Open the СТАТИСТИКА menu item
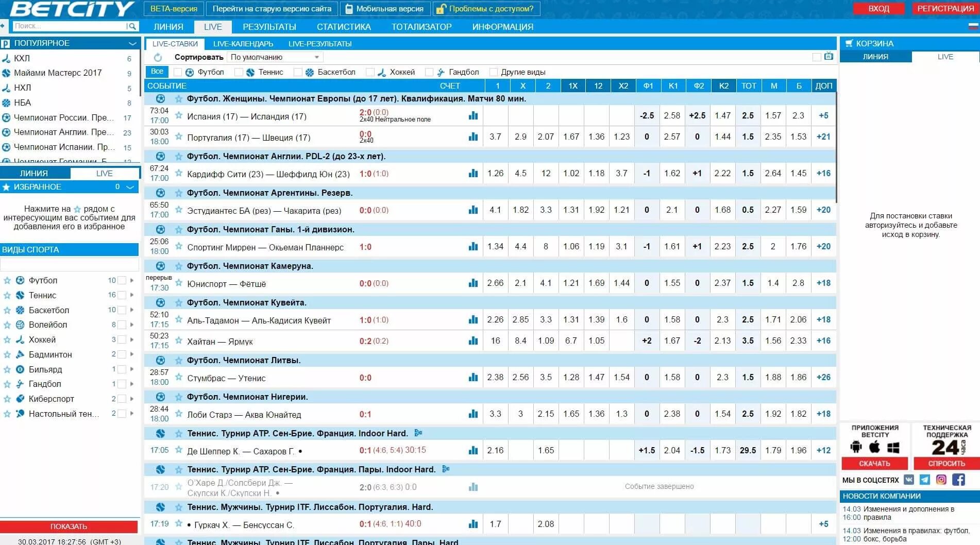 point(344,27)
